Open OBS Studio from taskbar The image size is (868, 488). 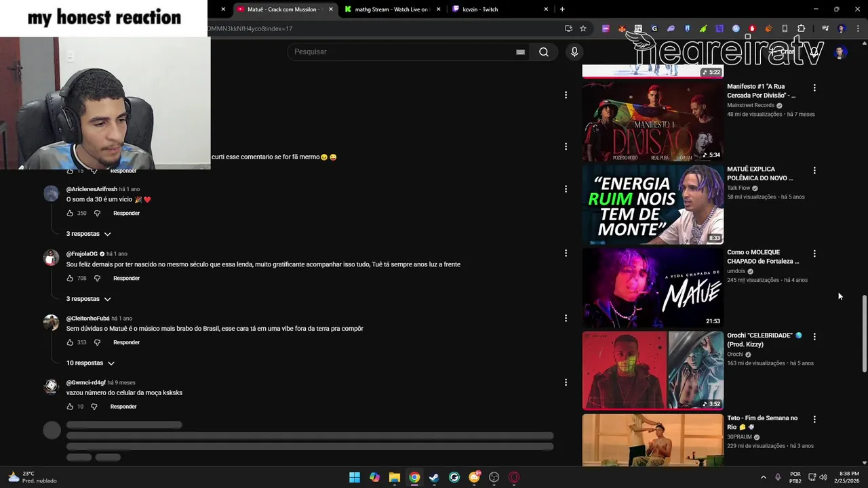(x=494, y=477)
